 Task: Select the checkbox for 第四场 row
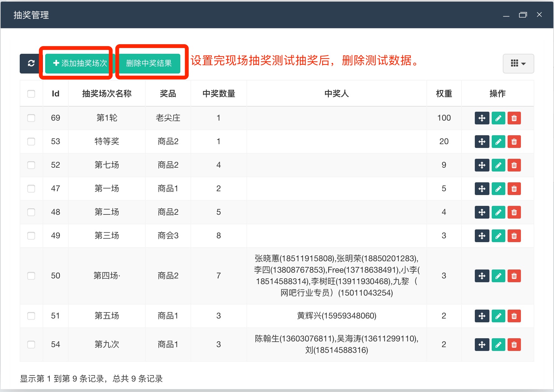point(31,276)
